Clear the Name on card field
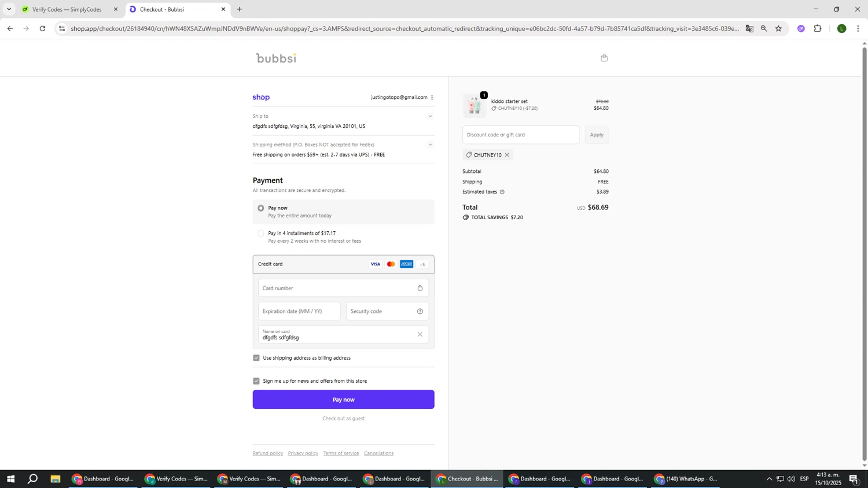This screenshot has height=488, width=868. [x=420, y=334]
